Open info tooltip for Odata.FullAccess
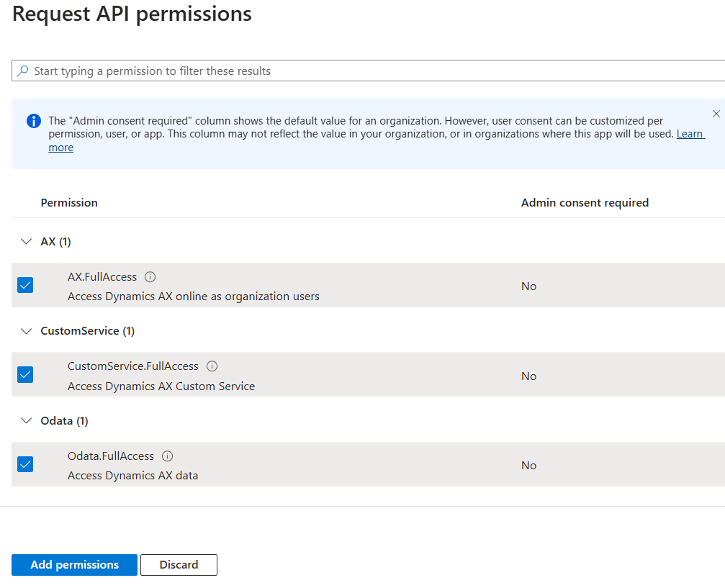Viewport: 725px width, 588px height. pyautogui.click(x=167, y=456)
